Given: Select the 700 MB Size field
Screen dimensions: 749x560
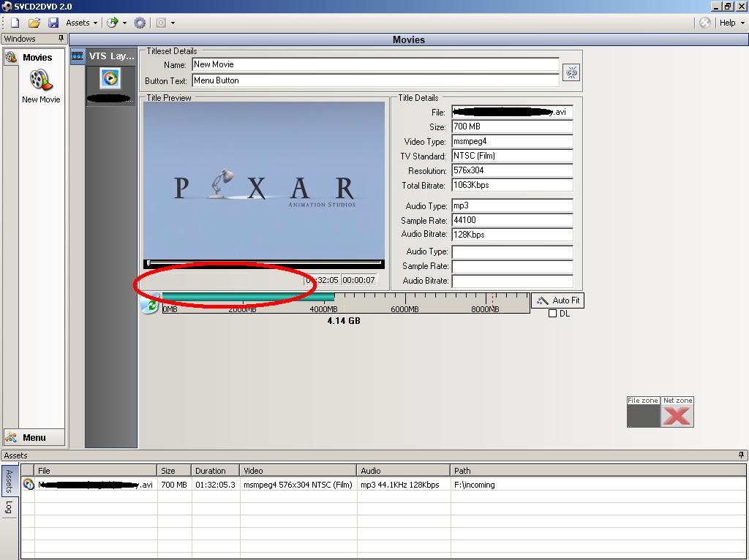Looking at the screenshot, I should point(512,126).
